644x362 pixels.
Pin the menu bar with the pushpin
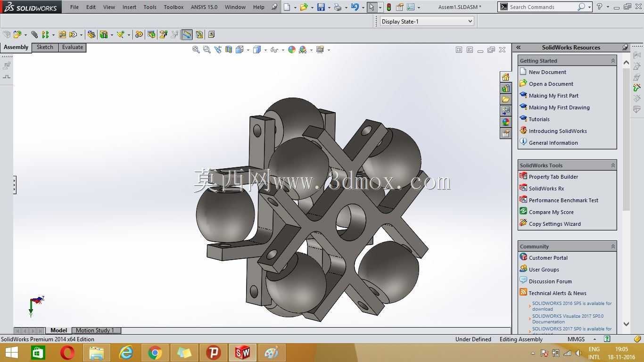(x=274, y=7)
